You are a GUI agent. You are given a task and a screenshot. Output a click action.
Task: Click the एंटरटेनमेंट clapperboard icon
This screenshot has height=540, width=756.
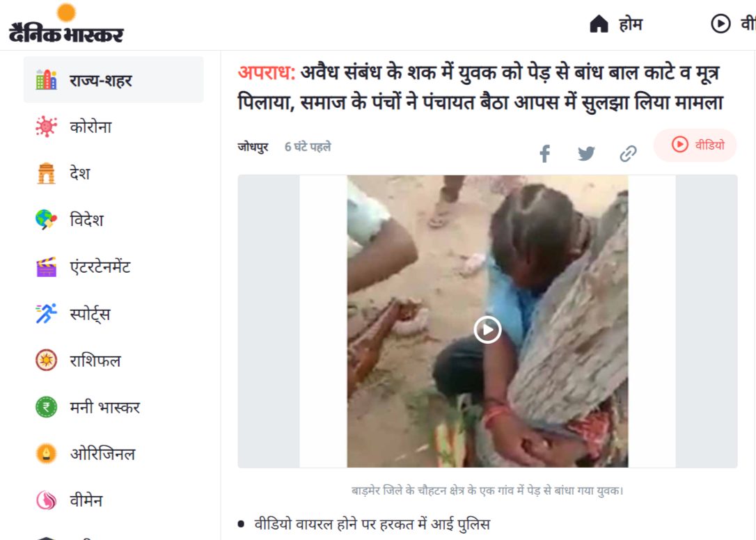(46, 267)
